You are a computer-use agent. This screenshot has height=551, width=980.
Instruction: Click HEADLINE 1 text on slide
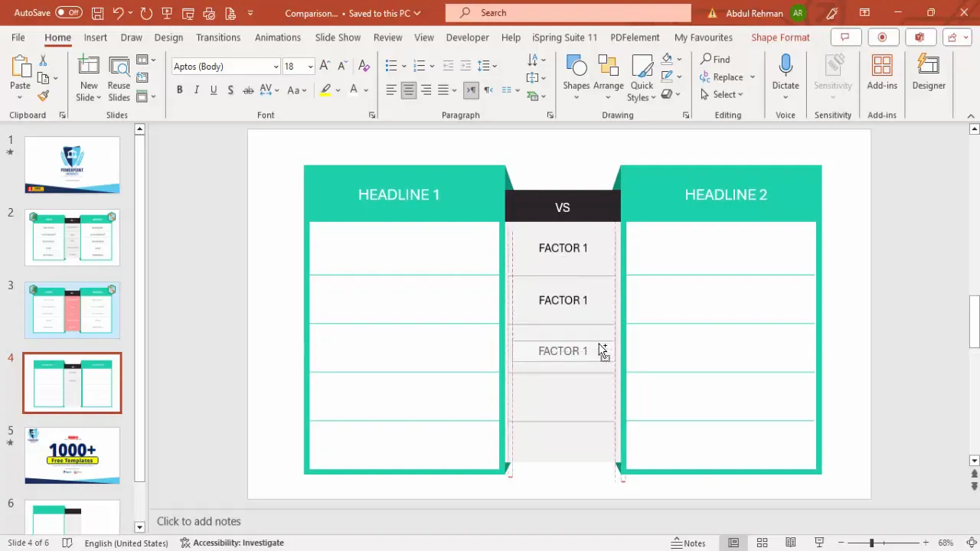tap(399, 194)
